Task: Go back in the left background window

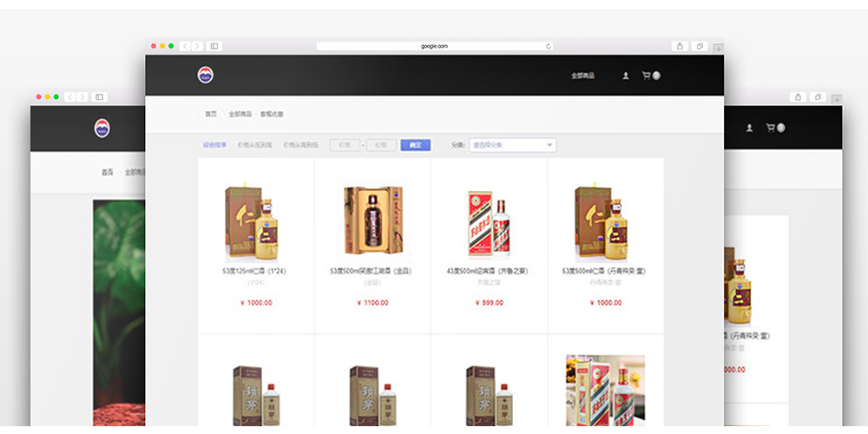Action: (70, 97)
